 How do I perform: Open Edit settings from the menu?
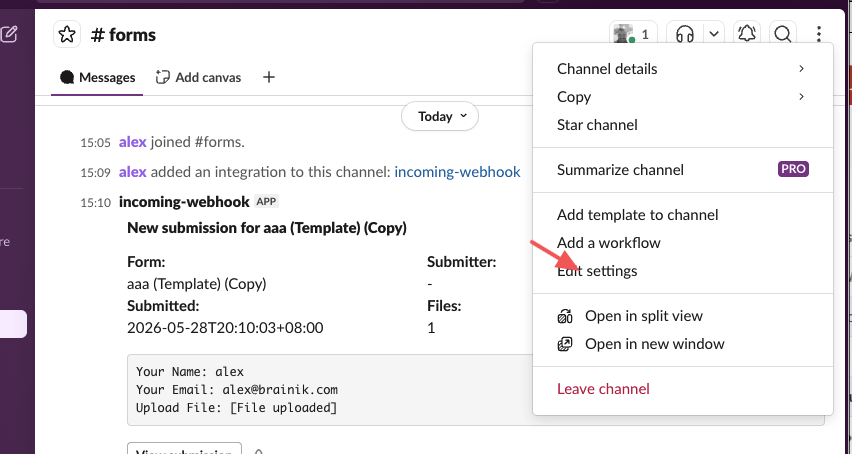[682, 271]
